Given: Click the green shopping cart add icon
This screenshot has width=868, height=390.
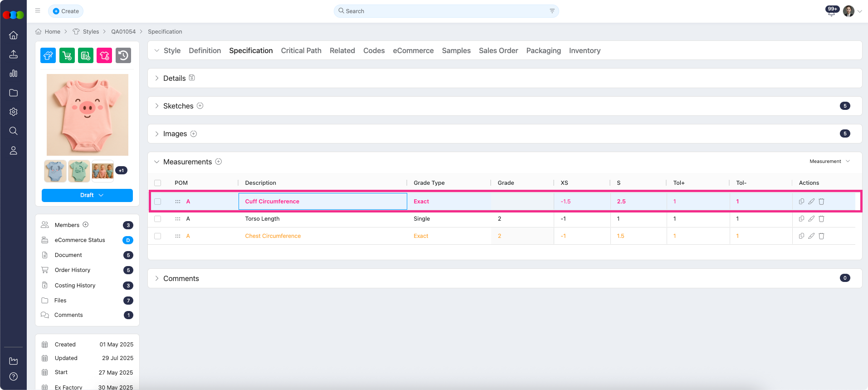Looking at the screenshot, I should pos(67,55).
